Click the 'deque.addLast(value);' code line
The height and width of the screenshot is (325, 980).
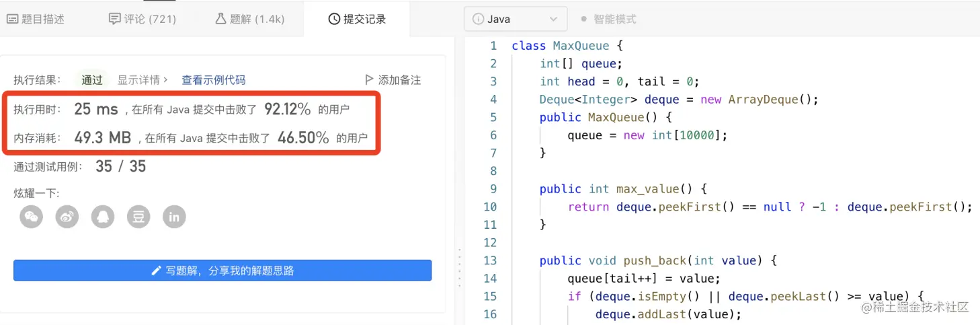[668, 314]
